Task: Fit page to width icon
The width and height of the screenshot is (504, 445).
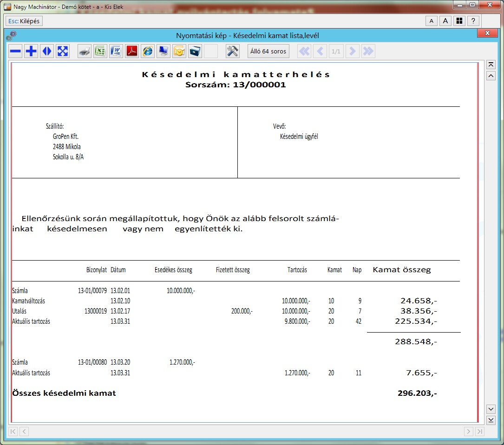Action: [x=47, y=52]
